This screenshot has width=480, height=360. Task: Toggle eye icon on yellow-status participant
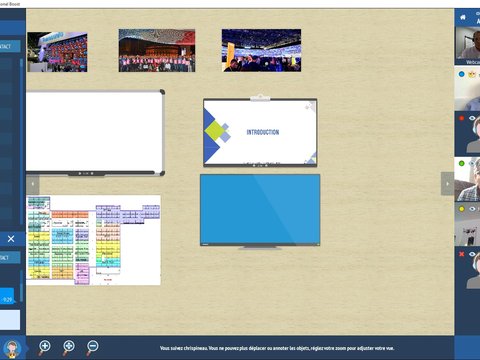tap(472, 209)
